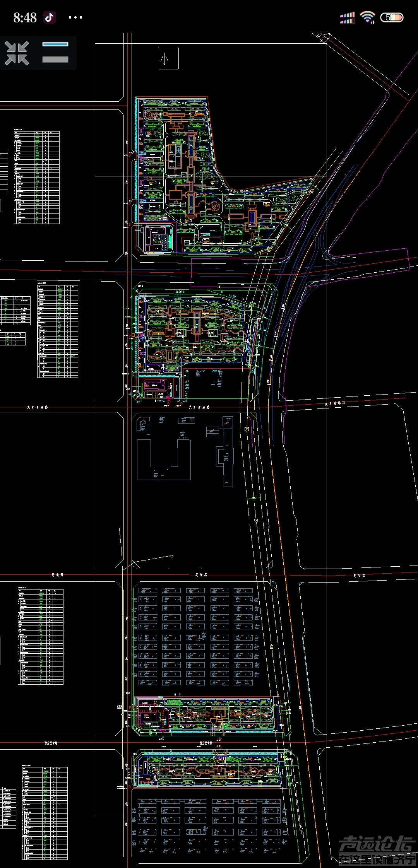Screen dimensions: 418x868
Task: Open the two-bar layers menu icon
Action: pos(55,53)
